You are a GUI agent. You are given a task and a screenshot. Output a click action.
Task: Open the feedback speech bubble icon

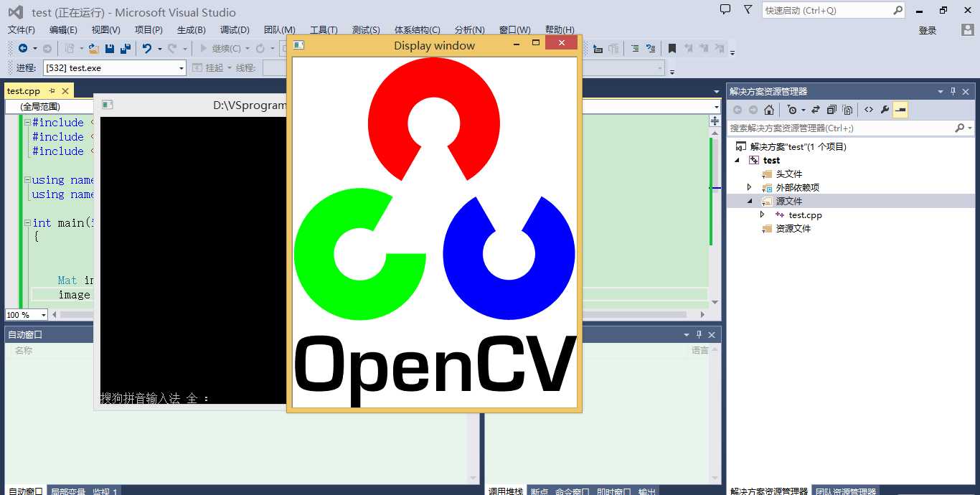(x=725, y=10)
